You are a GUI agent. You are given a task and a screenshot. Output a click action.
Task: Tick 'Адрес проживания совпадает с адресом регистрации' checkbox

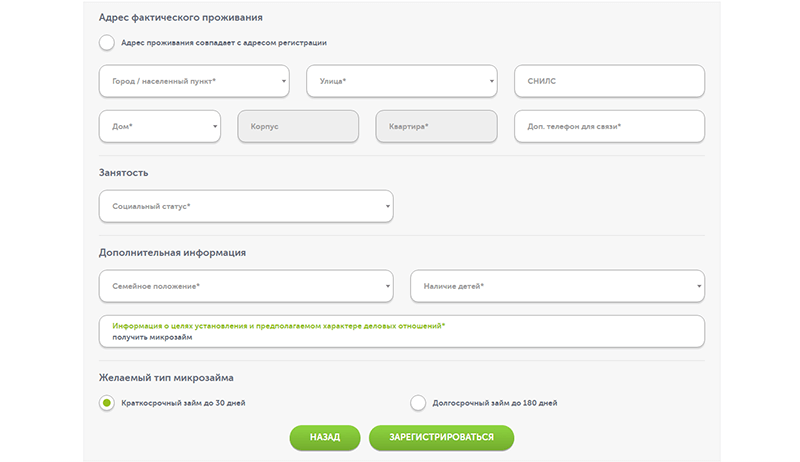[x=107, y=42]
